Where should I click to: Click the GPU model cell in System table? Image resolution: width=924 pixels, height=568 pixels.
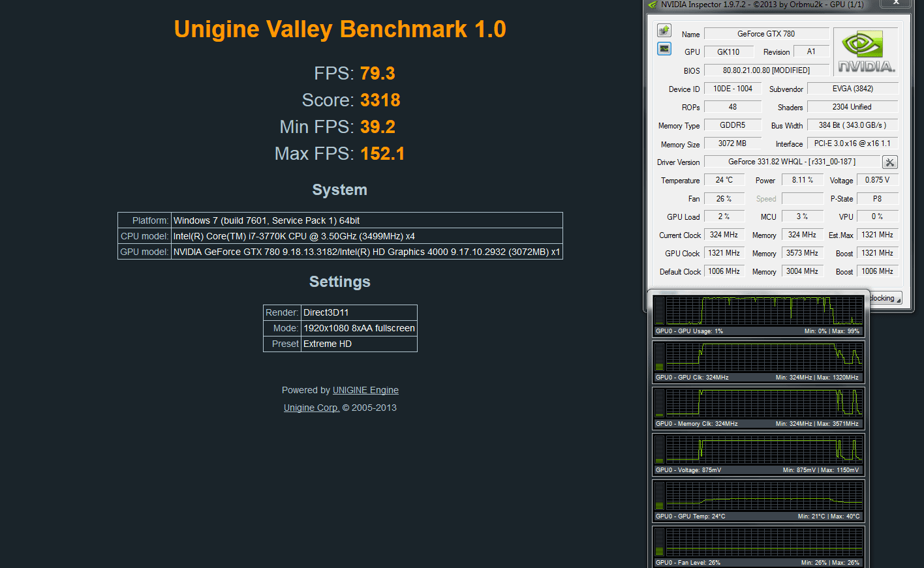(367, 252)
